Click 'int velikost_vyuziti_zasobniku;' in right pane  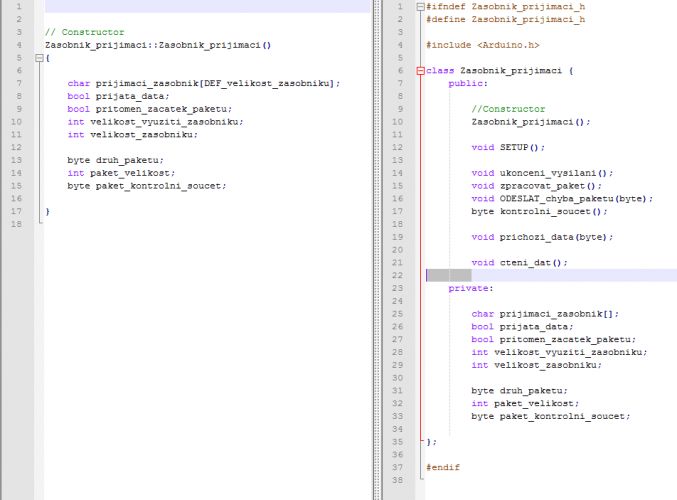tap(560, 352)
